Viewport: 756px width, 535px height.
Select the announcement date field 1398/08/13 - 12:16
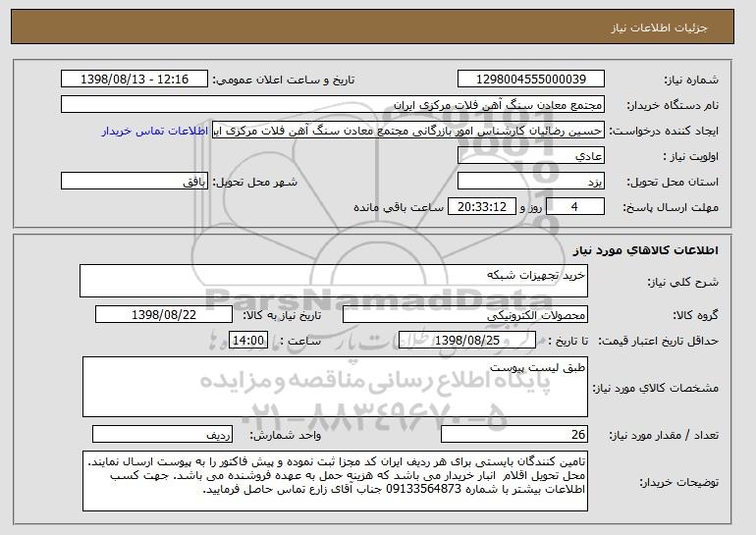click(135, 80)
